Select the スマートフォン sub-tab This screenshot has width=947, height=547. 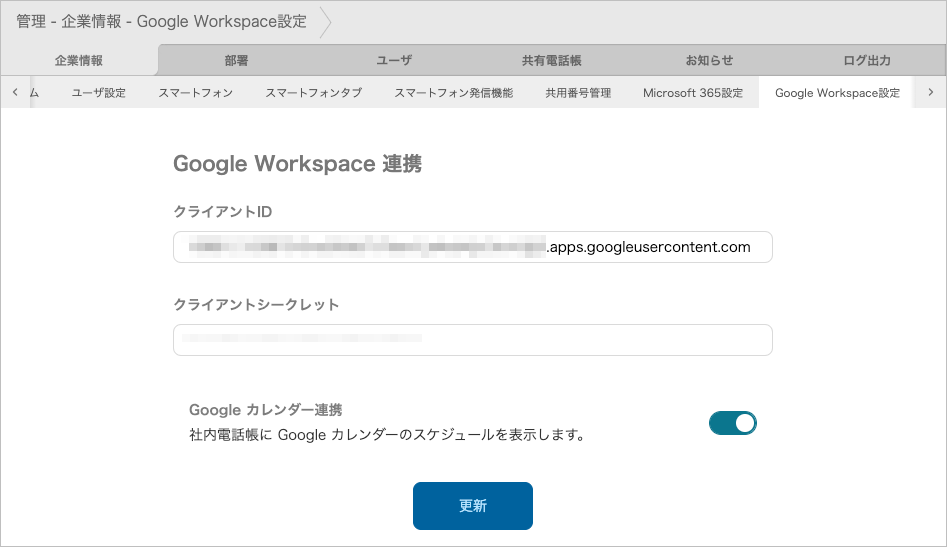(x=195, y=93)
